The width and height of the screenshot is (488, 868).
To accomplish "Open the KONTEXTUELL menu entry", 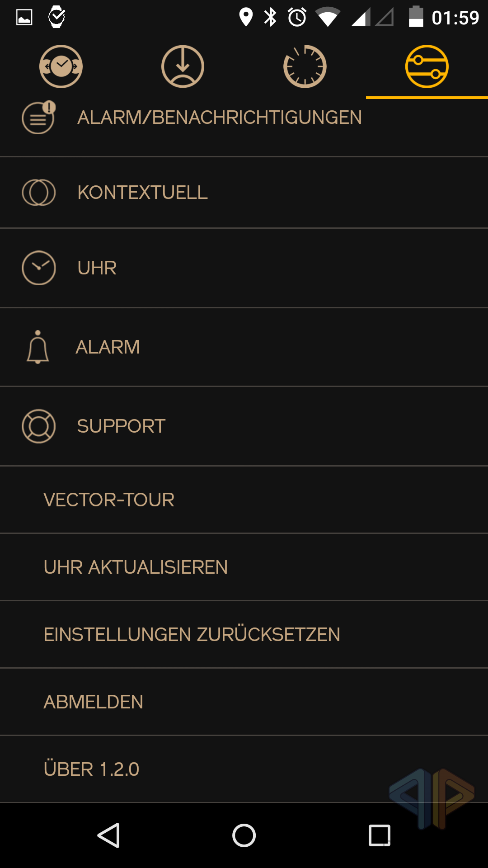I will [142, 193].
